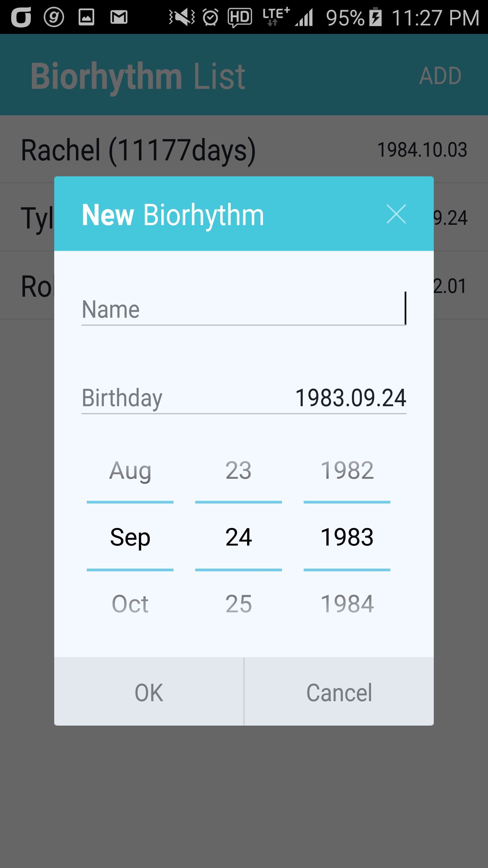
Task: Tap the image notification icon
Action: click(86, 17)
